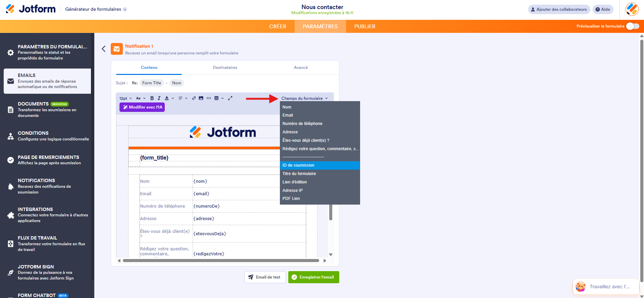Go to the CRÉER tab
Screen dimensions: 644x298
click(278, 27)
